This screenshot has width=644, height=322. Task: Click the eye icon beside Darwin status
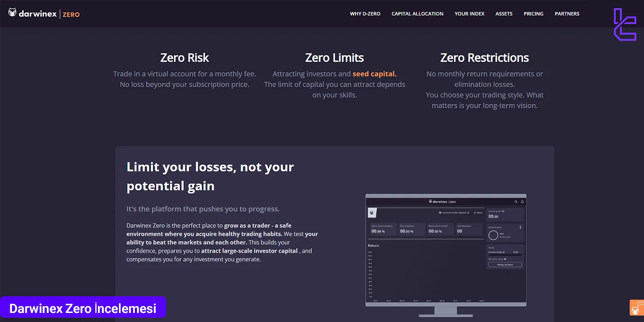[x=440, y=213]
